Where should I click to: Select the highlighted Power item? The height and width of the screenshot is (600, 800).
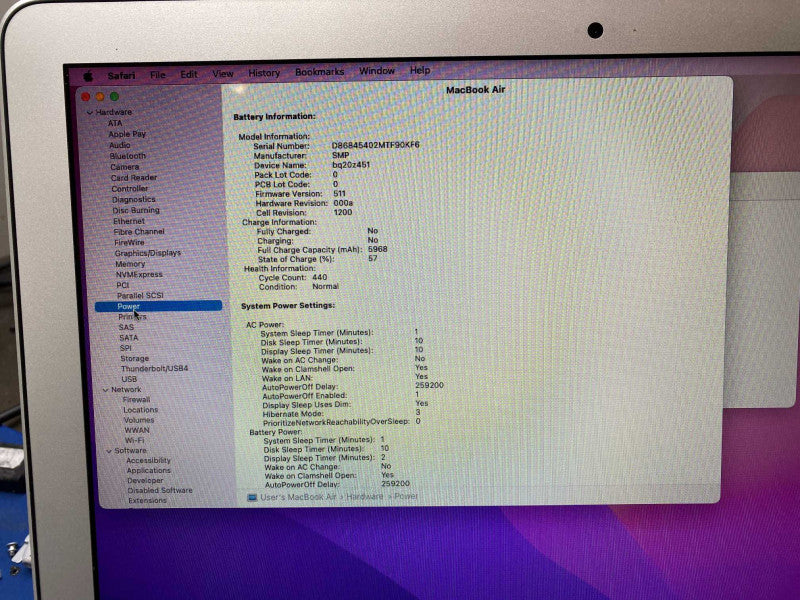point(158,306)
